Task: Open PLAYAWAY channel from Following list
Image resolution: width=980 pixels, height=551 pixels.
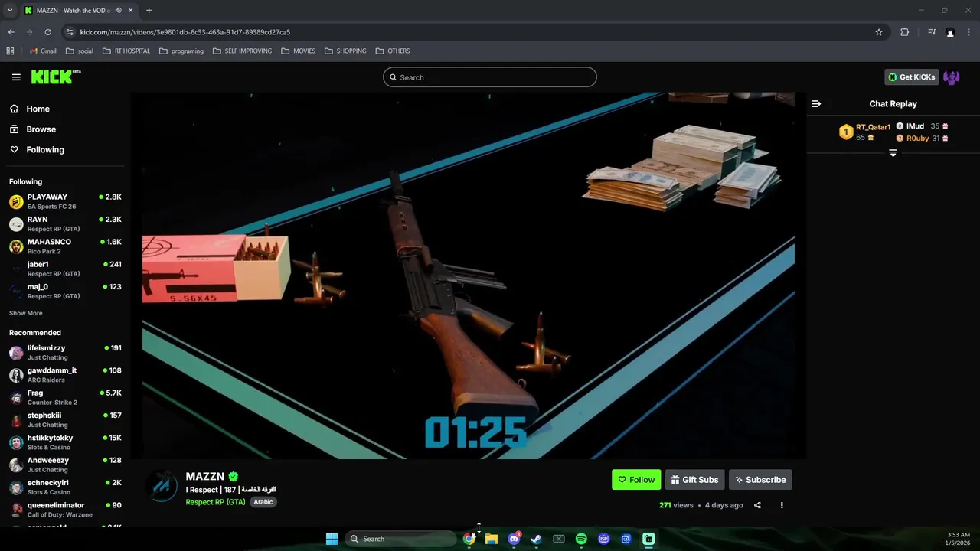Action: [65, 201]
